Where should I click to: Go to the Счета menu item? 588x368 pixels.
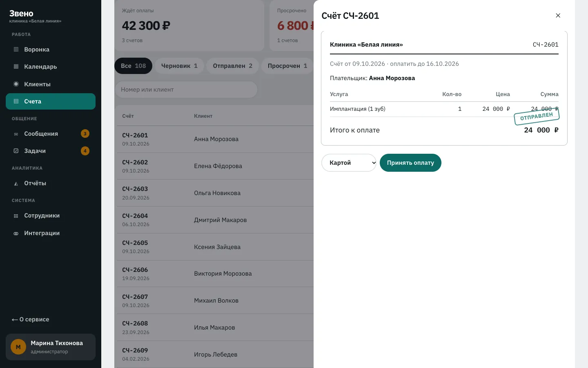point(51,101)
